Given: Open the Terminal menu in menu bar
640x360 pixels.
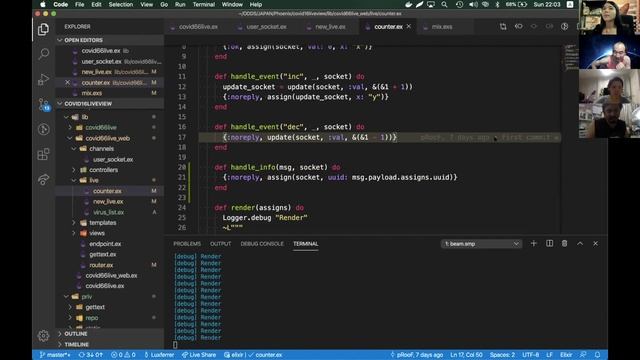Looking at the screenshot, I should pos(203,4).
